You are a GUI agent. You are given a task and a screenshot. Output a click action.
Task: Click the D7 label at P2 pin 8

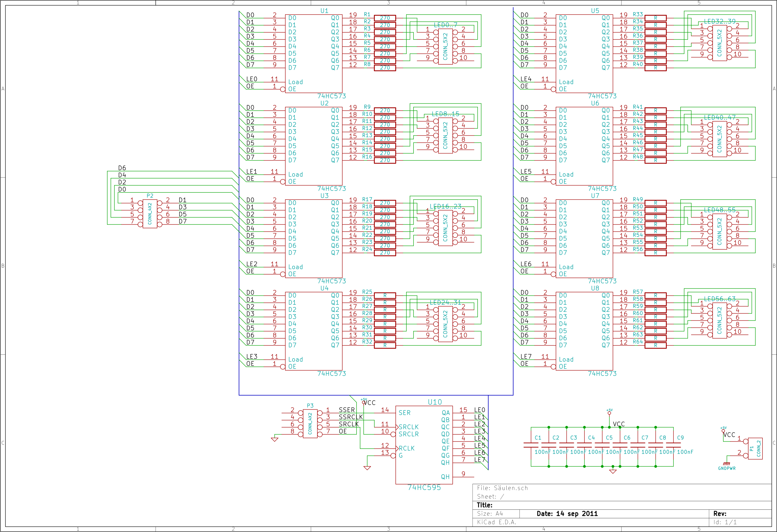coord(183,221)
